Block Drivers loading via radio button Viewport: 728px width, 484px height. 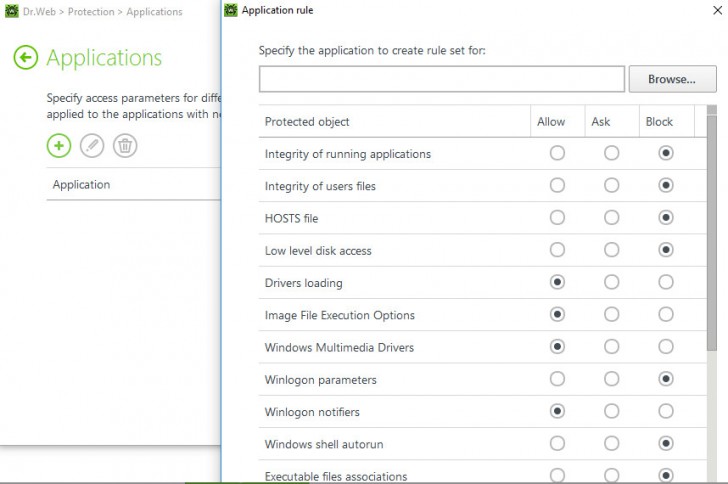point(665,282)
